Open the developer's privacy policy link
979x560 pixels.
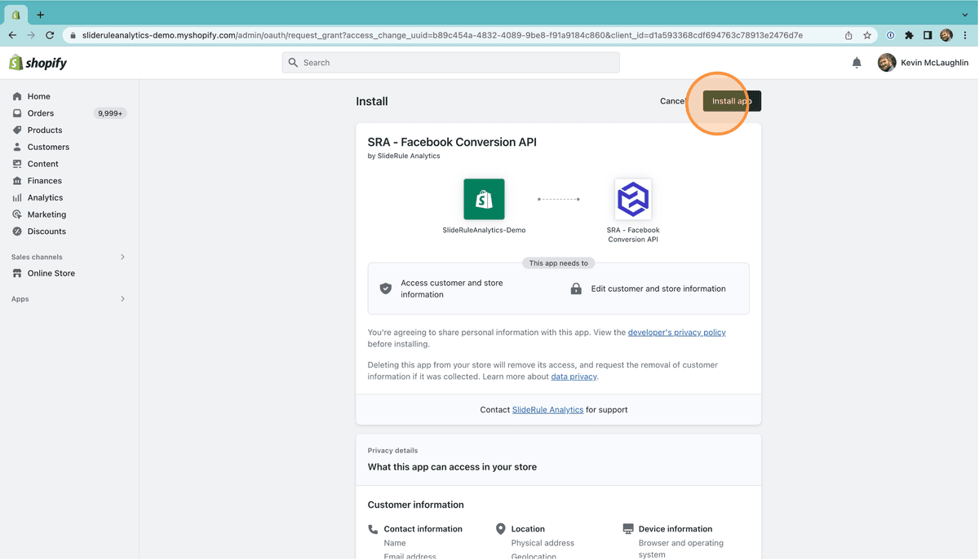point(676,333)
